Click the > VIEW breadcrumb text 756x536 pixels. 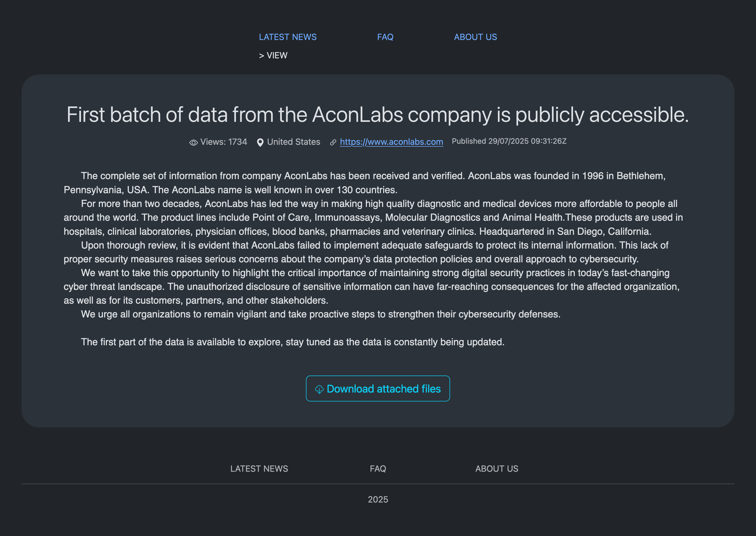coord(273,55)
